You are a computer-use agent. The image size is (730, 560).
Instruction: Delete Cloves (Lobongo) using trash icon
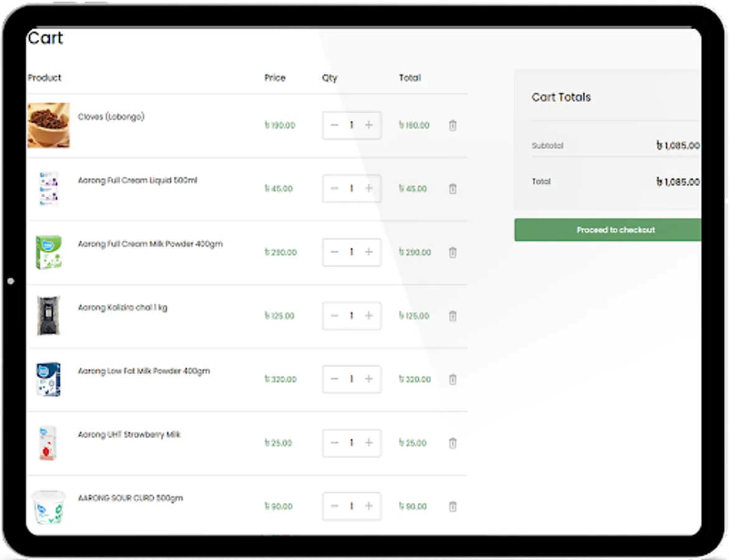(452, 125)
